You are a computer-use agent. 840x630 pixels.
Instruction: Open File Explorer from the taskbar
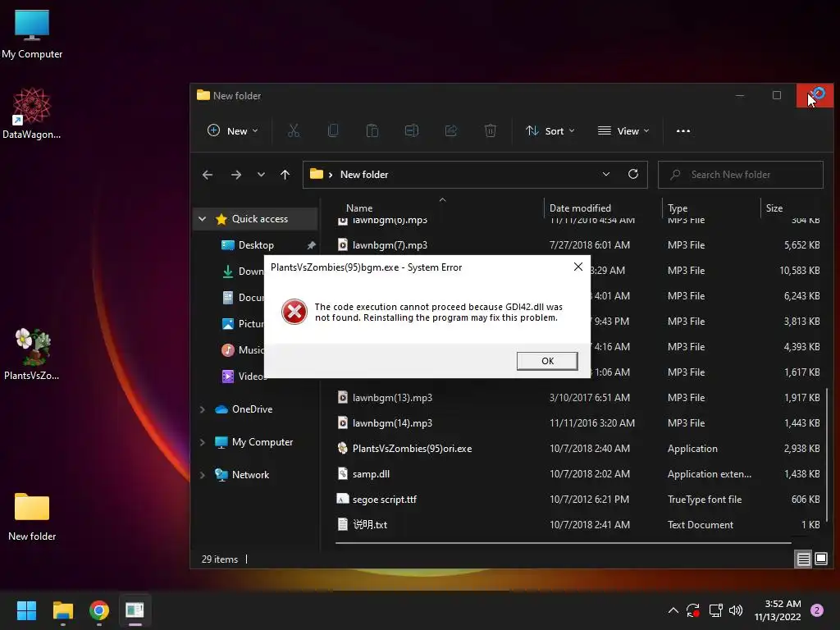62,610
